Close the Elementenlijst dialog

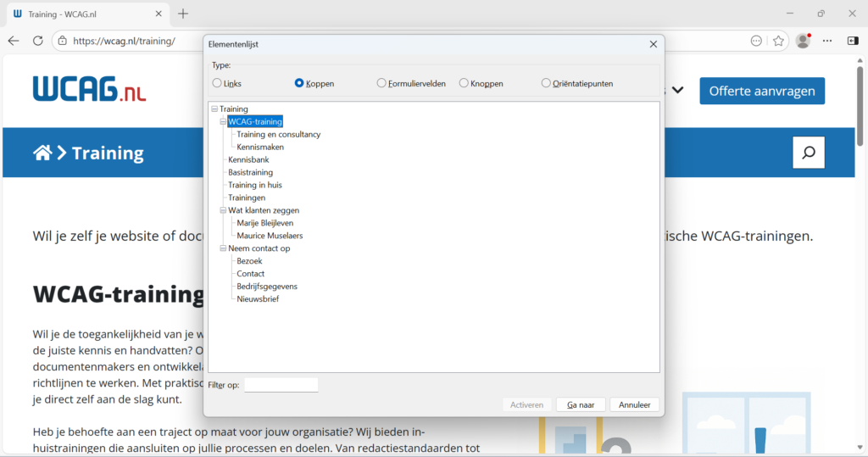pos(654,44)
